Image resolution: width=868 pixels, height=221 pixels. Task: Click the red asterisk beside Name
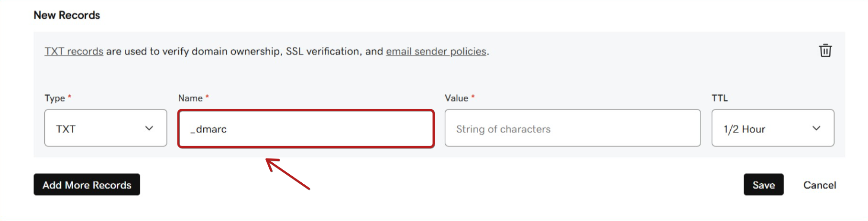click(x=207, y=97)
